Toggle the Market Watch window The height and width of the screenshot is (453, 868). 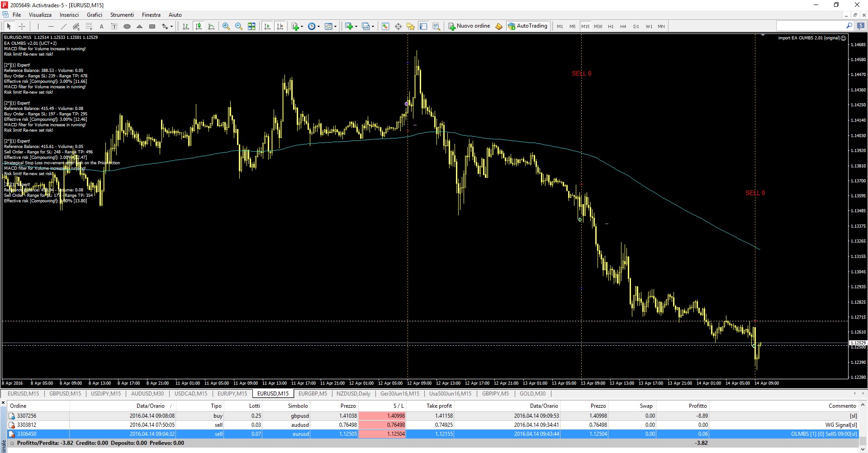coord(385,26)
